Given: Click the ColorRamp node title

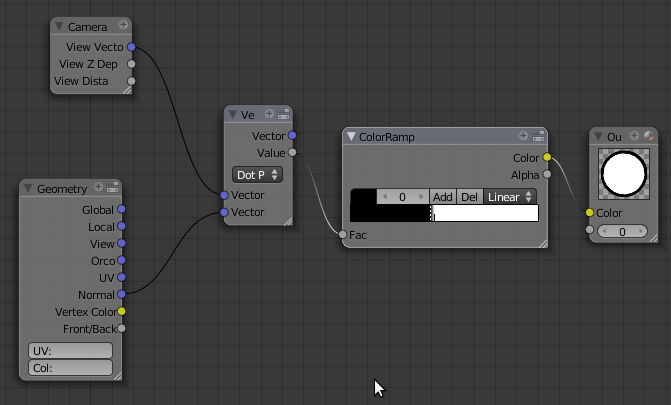Looking at the screenshot, I should point(386,137).
